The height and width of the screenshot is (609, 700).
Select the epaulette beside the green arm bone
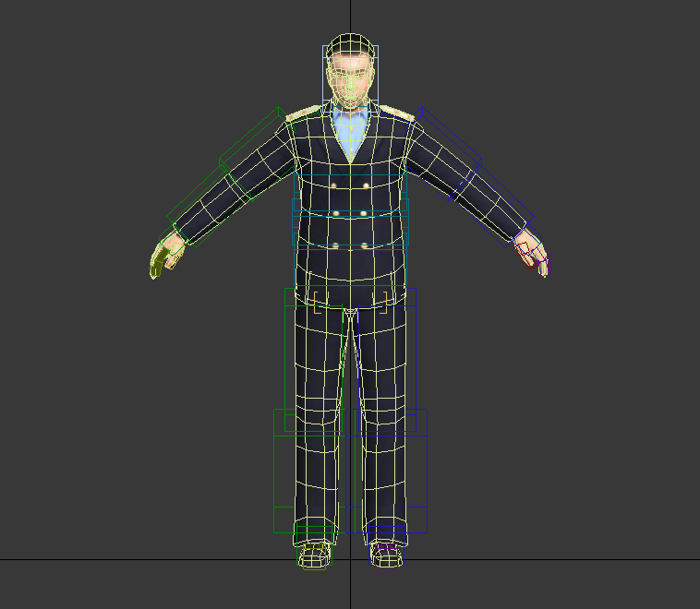coord(303,113)
